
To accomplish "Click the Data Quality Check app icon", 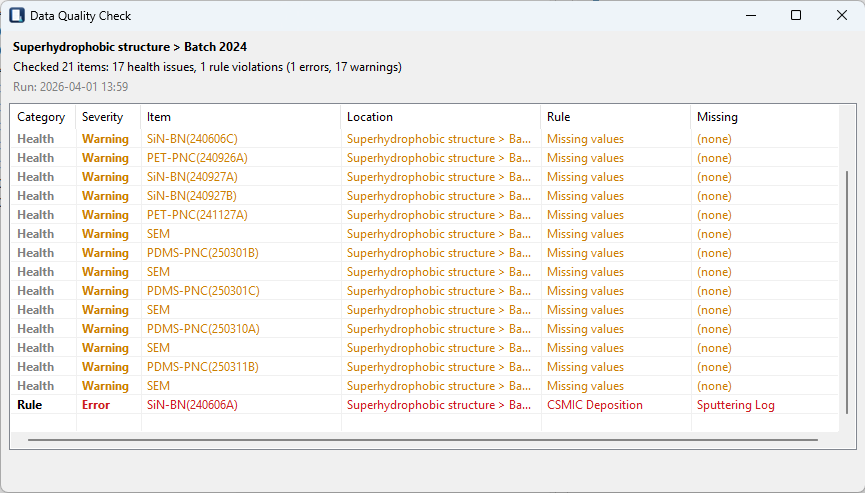I will coord(17,16).
